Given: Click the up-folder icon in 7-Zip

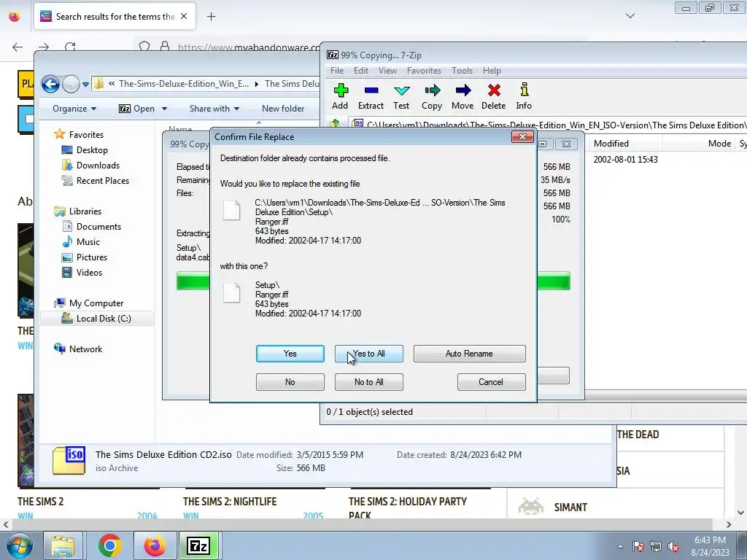Looking at the screenshot, I should (x=334, y=124).
